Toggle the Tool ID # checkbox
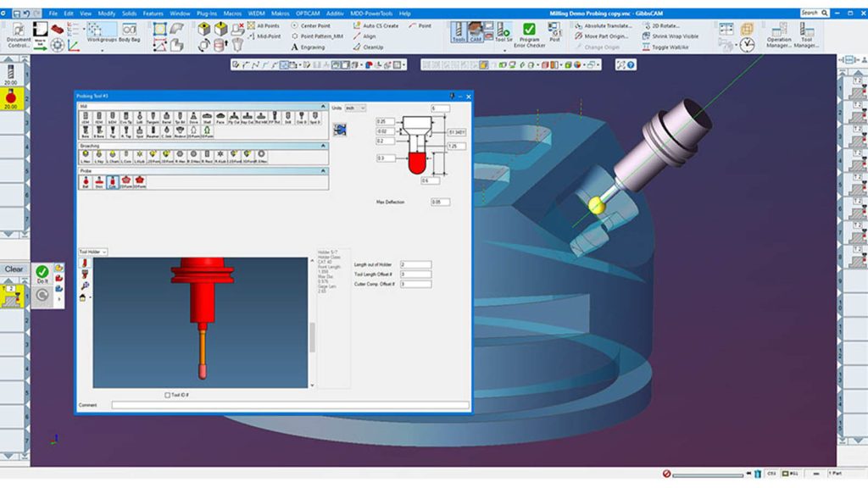Image resolution: width=868 pixels, height=488 pixels. pyautogui.click(x=167, y=395)
